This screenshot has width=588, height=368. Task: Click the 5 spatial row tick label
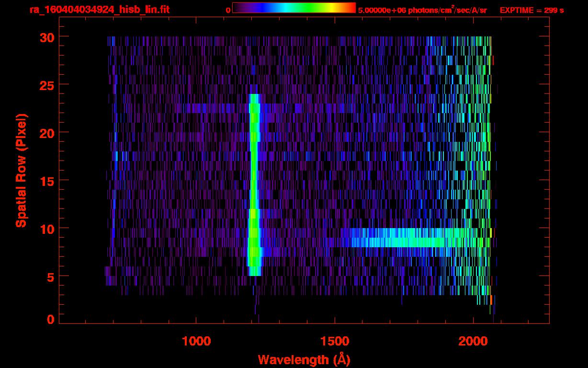(x=50, y=276)
